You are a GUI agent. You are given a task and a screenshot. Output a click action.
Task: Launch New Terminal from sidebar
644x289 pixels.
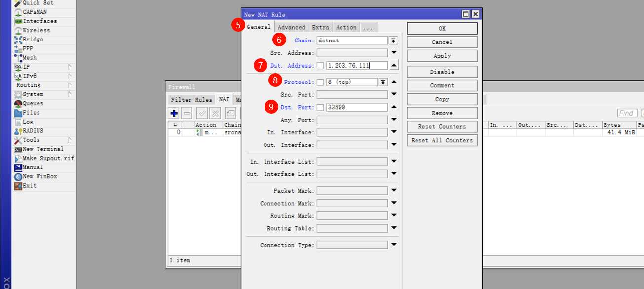tap(39, 149)
